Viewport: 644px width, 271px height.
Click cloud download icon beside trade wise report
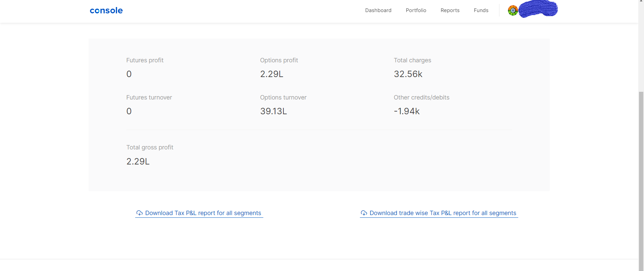[364, 213]
